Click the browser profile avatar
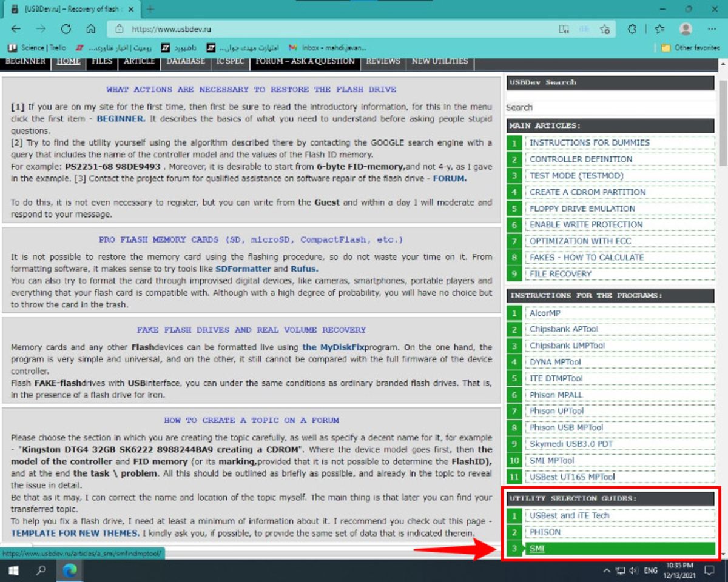728x582 pixels. tap(686, 28)
